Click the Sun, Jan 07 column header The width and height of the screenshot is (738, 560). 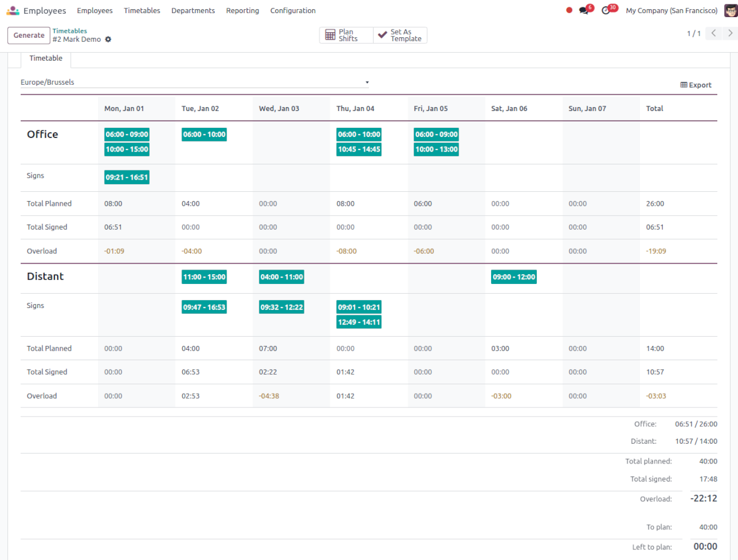click(587, 108)
